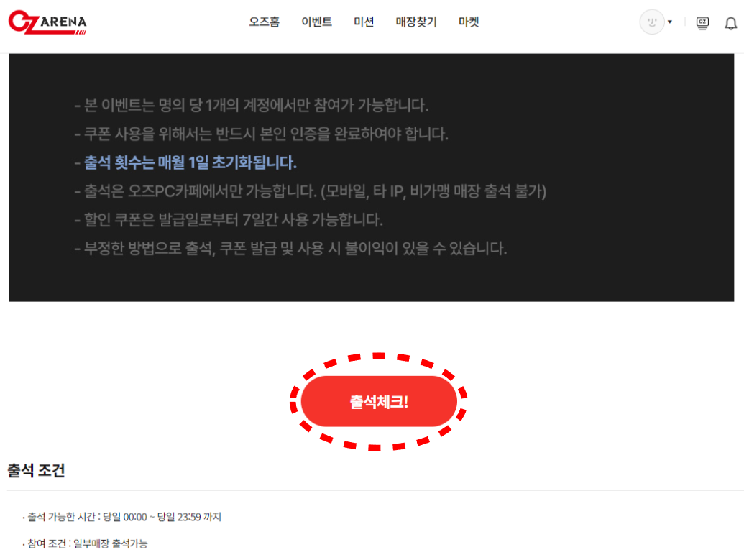Click the 명의 당 1개의 계정 notice line

tap(252, 106)
